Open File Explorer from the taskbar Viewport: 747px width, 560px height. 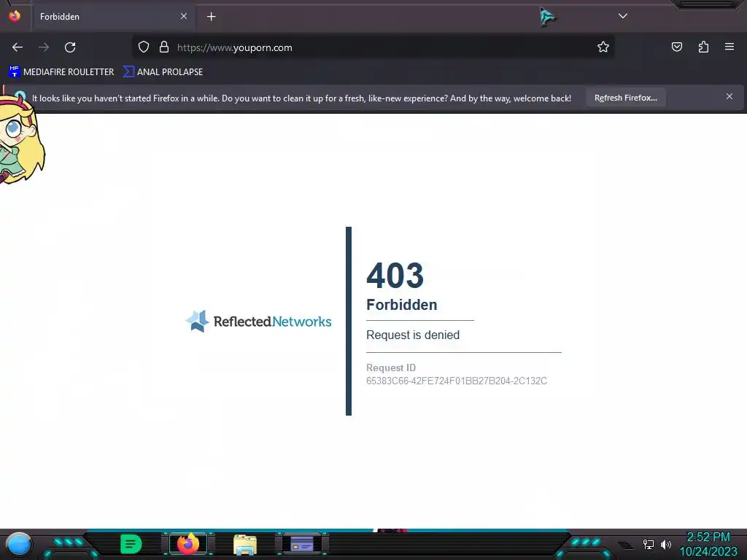(245, 545)
